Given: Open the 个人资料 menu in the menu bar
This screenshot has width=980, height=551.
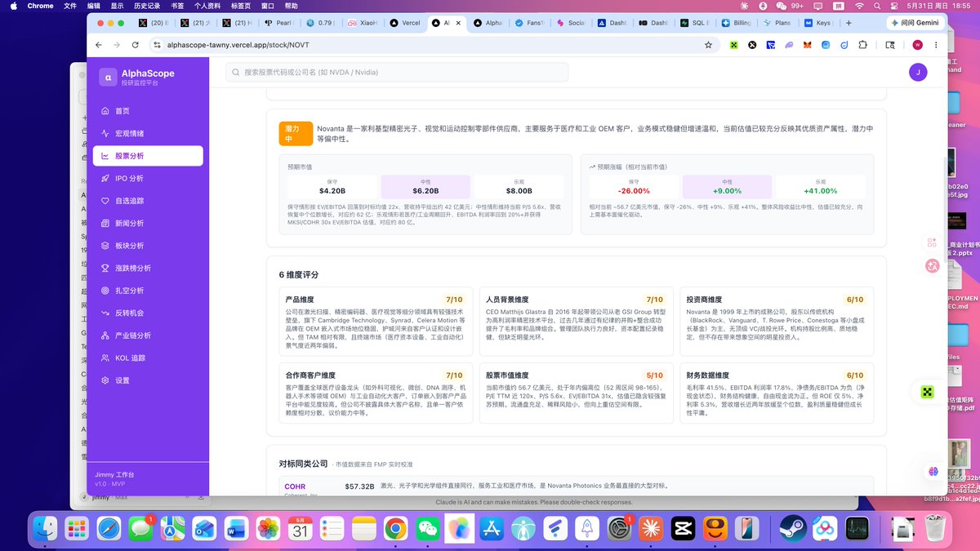Looking at the screenshot, I should [207, 6].
